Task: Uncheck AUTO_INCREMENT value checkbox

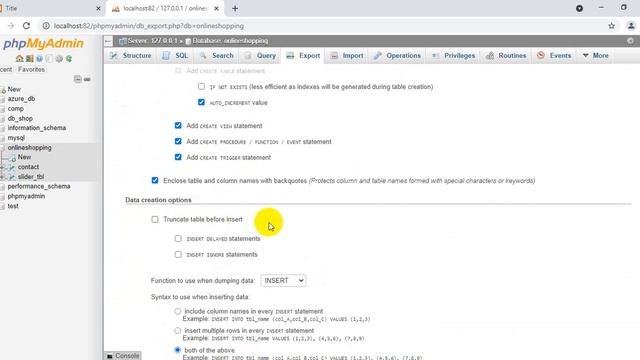Action: point(201,102)
